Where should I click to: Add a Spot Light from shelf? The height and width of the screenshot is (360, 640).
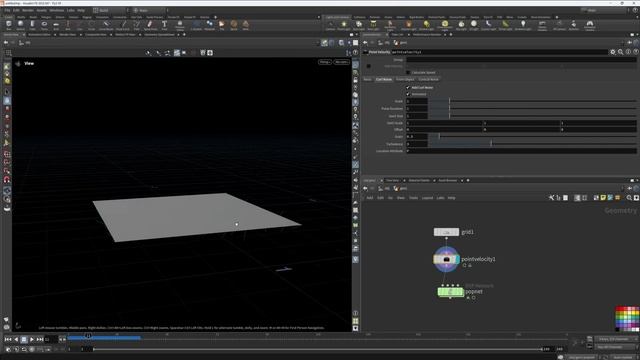[x=358, y=25]
